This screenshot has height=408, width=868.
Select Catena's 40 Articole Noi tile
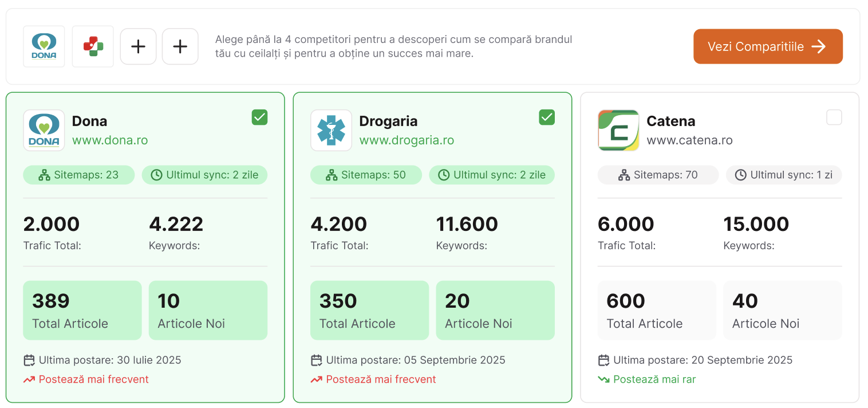783,310
